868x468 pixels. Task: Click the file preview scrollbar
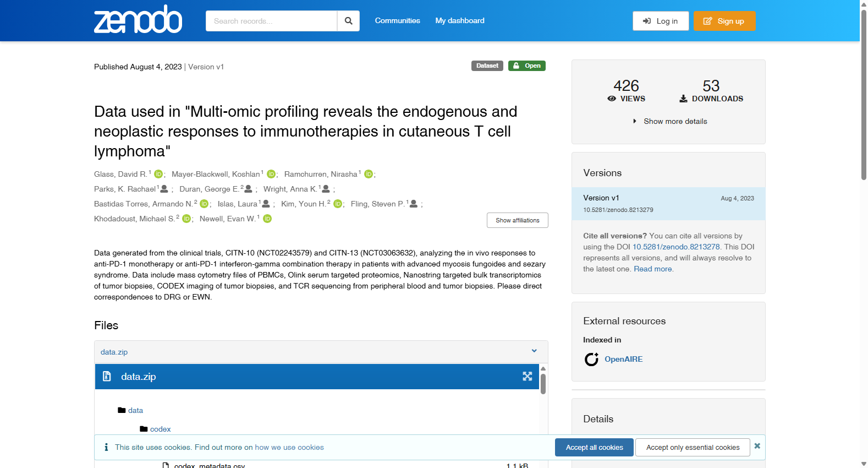543,384
